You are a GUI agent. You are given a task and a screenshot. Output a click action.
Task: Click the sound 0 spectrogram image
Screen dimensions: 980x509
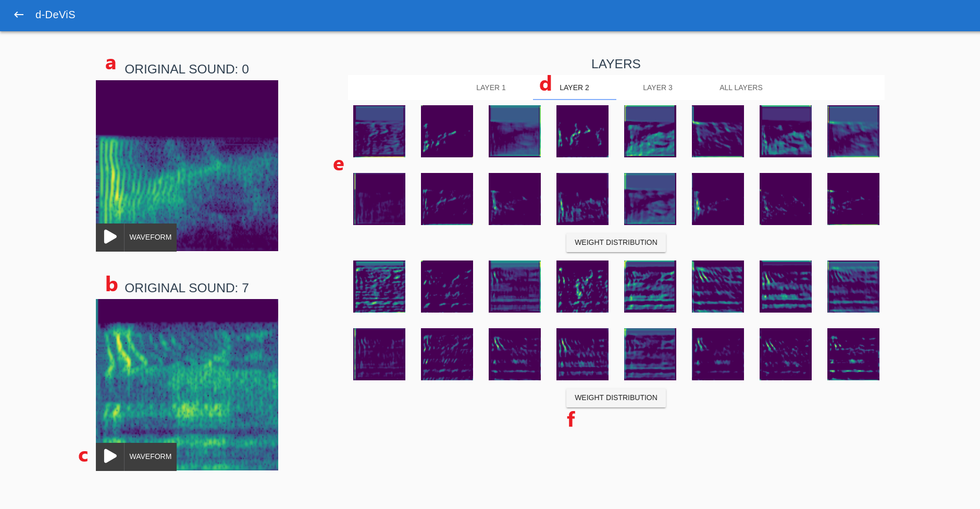point(187,166)
